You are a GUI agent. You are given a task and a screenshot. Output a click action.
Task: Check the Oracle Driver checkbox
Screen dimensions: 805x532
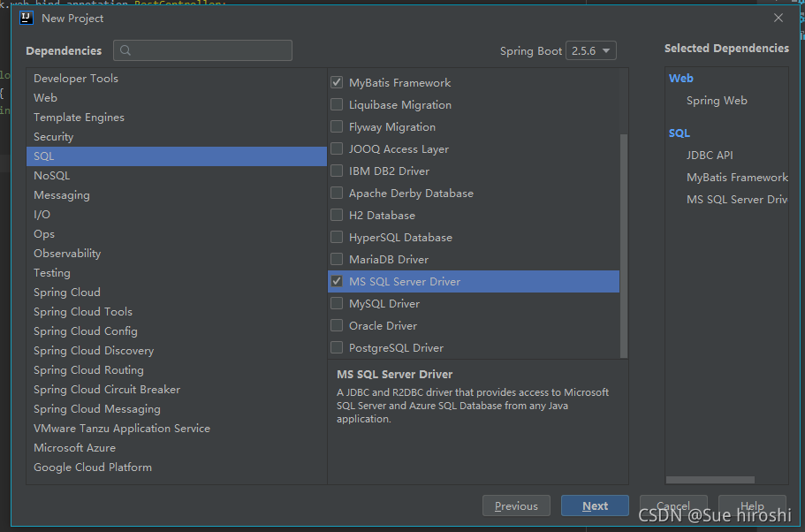[337, 325]
